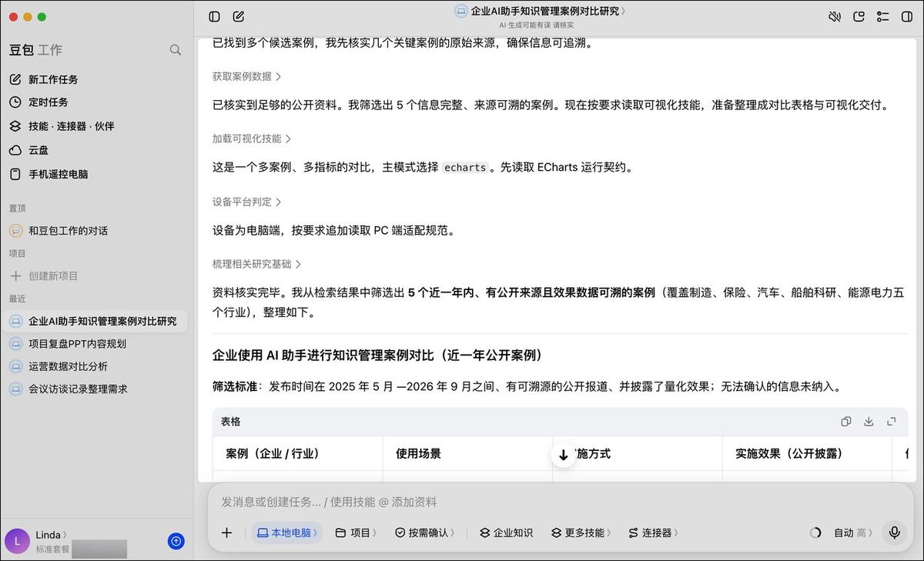Screen dimensions: 924x561
Task: Expand the 设备平台判定 step
Action: (247, 202)
